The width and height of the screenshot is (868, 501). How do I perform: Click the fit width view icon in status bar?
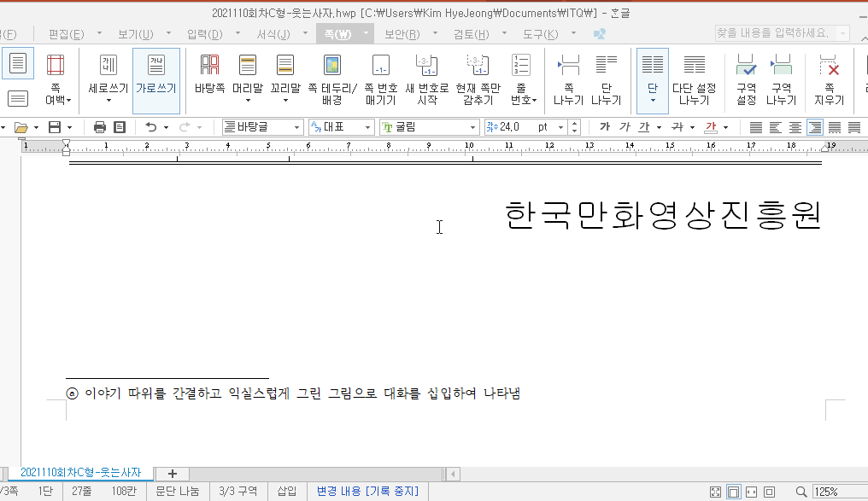tap(752, 492)
